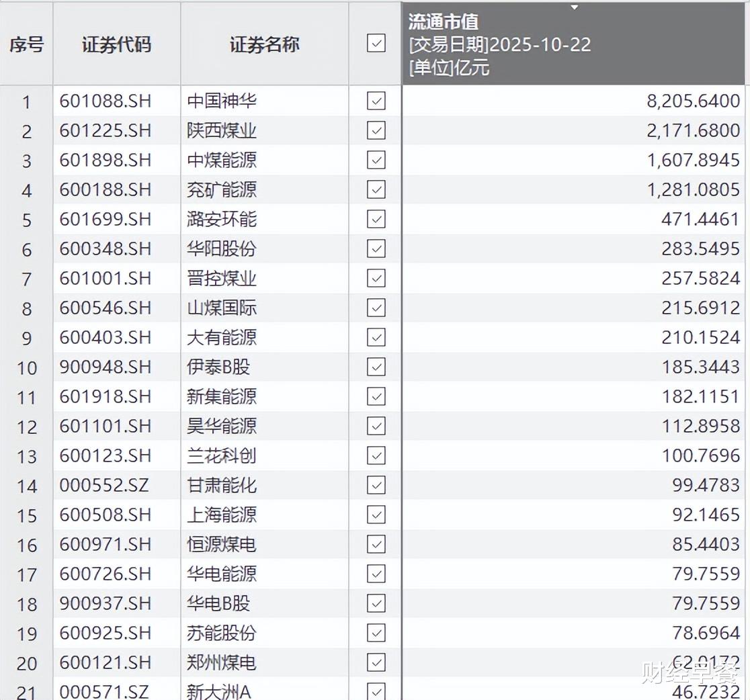Select security code 600188.SH
The width and height of the screenshot is (750, 700).
[x=106, y=190]
